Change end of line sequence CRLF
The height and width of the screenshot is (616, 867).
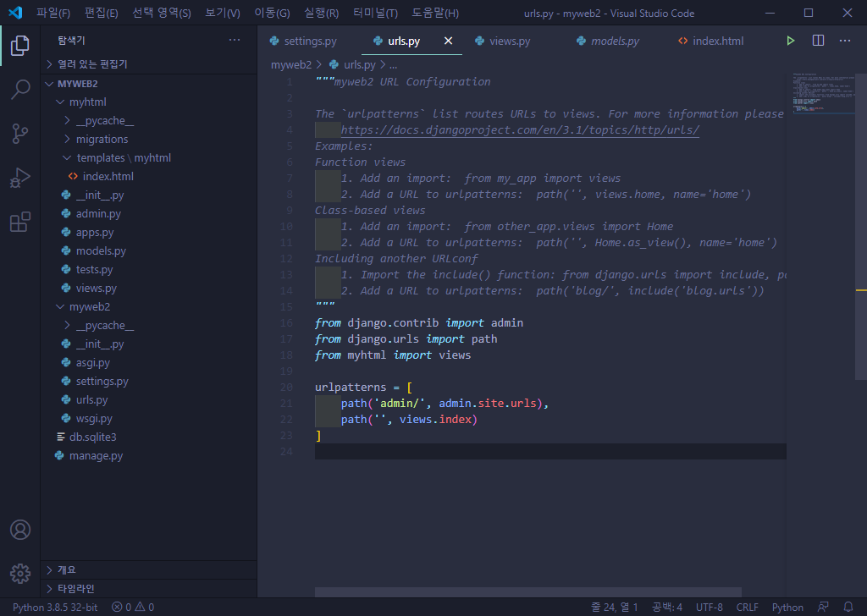coord(747,608)
